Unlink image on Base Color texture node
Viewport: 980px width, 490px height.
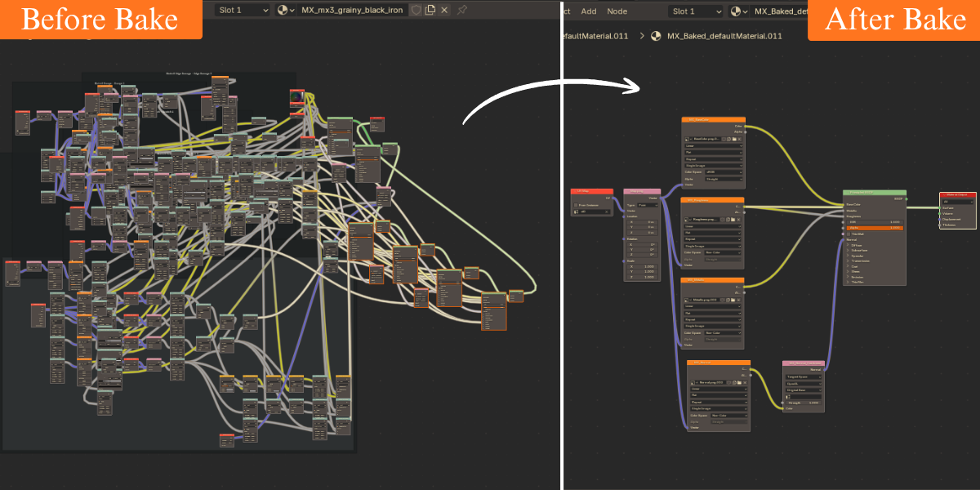pyautogui.click(x=739, y=139)
